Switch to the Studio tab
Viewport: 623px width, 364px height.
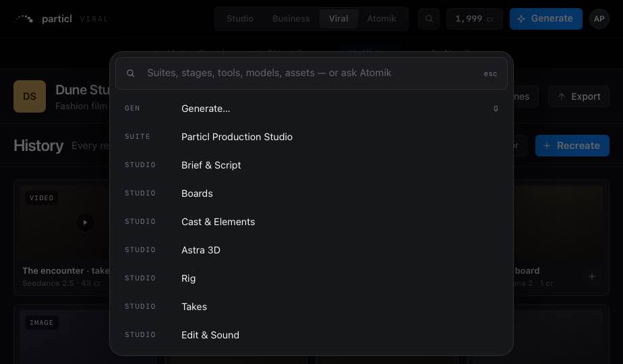click(x=239, y=19)
